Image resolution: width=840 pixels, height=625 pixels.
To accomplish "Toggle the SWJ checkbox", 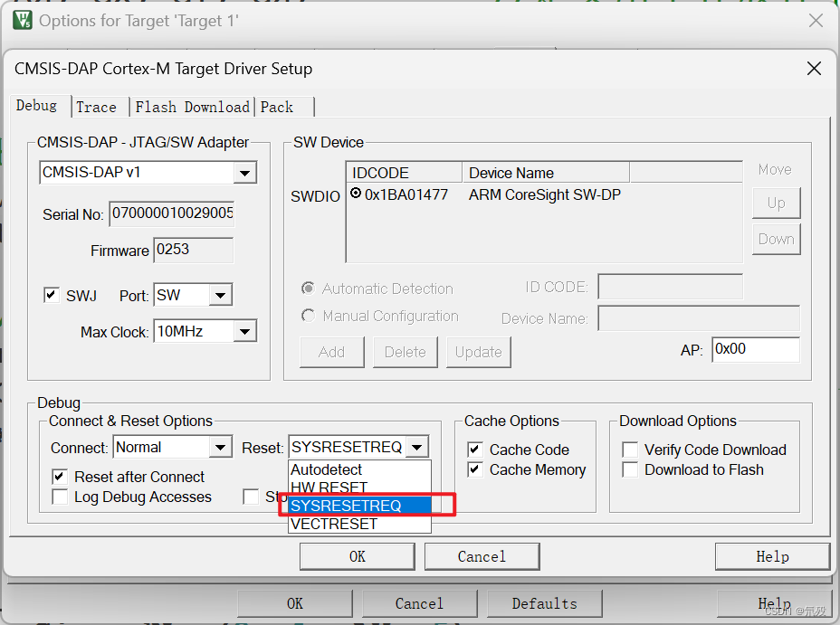I will (52, 294).
